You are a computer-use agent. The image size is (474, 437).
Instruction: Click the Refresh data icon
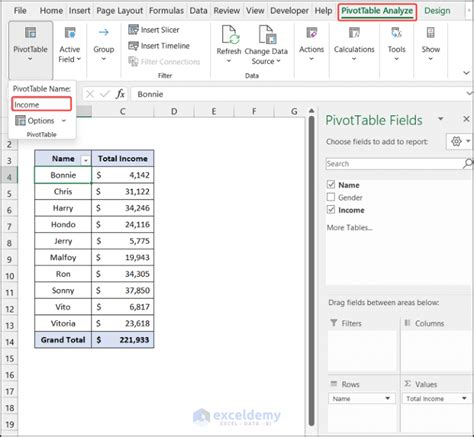229,35
